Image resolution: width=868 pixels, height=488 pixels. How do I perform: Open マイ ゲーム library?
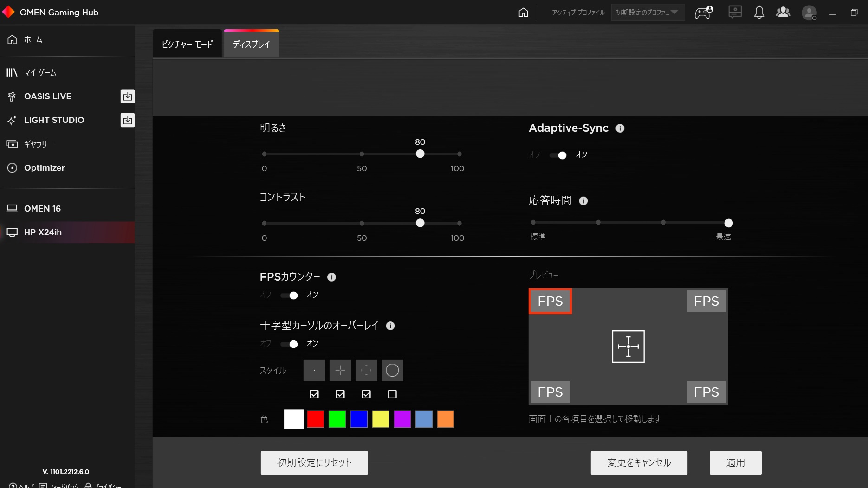coord(67,72)
